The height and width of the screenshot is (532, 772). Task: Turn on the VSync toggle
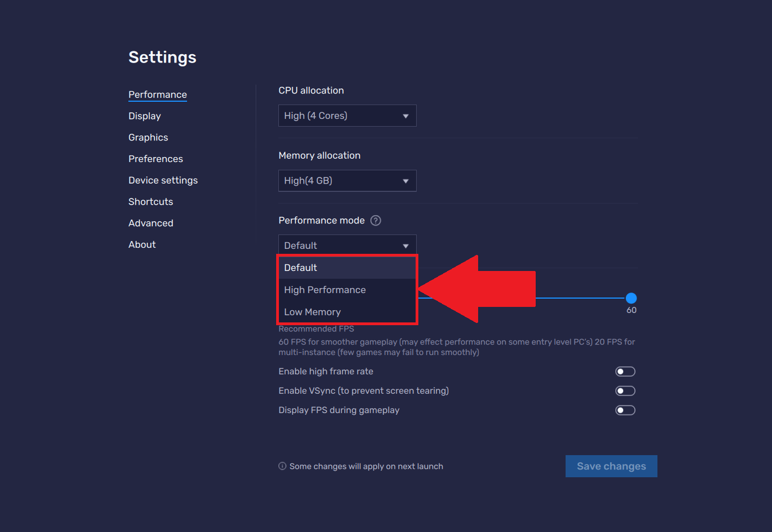[625, 391]
